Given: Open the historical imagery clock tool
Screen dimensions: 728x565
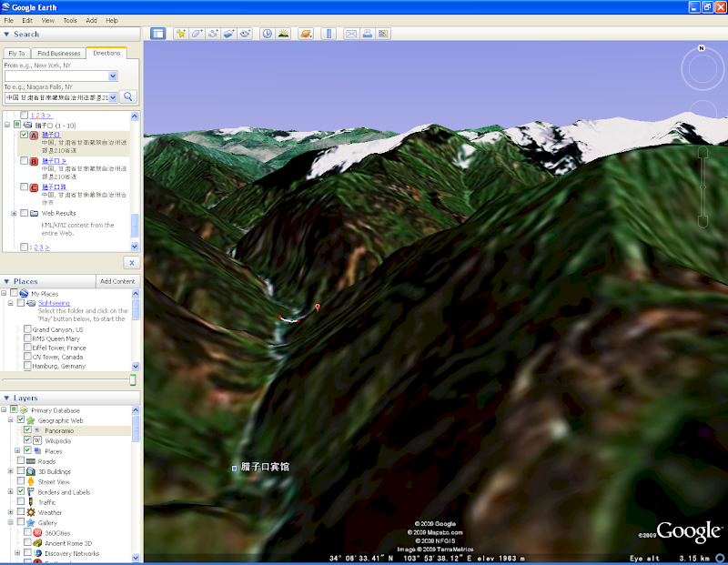Looking at the screenshot, I should [268, 34].
